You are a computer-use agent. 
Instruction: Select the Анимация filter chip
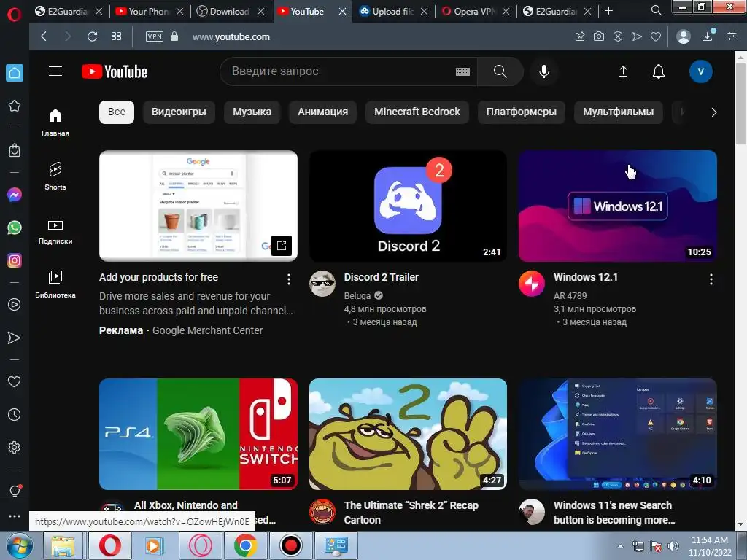point(322,112)
